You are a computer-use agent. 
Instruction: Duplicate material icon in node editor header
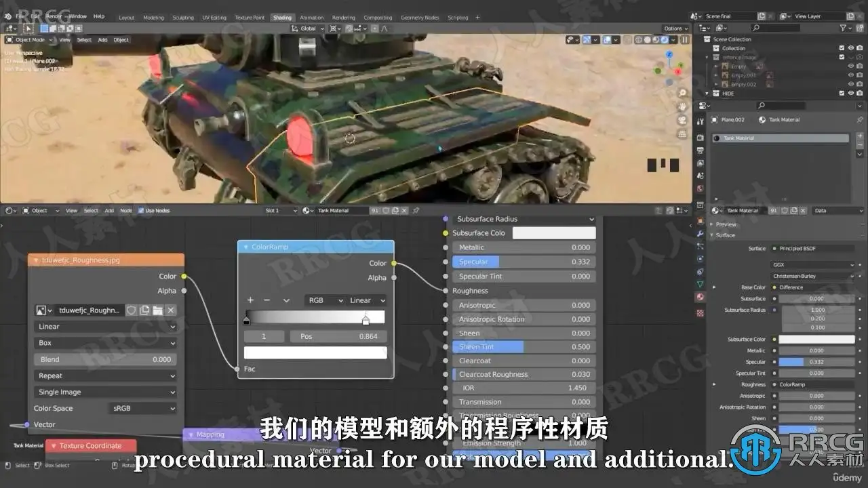point(395,211)
